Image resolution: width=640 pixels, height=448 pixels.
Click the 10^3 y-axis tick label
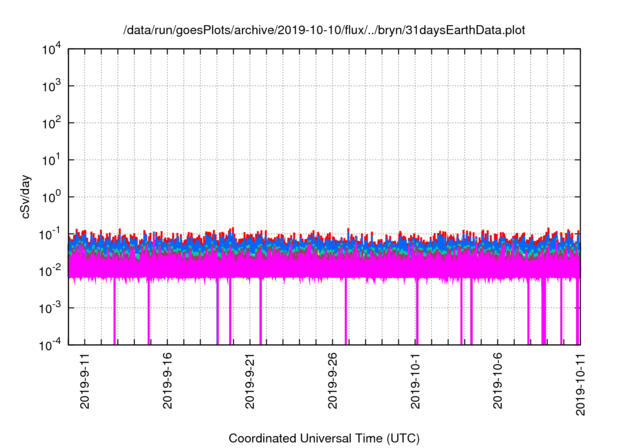52,86
